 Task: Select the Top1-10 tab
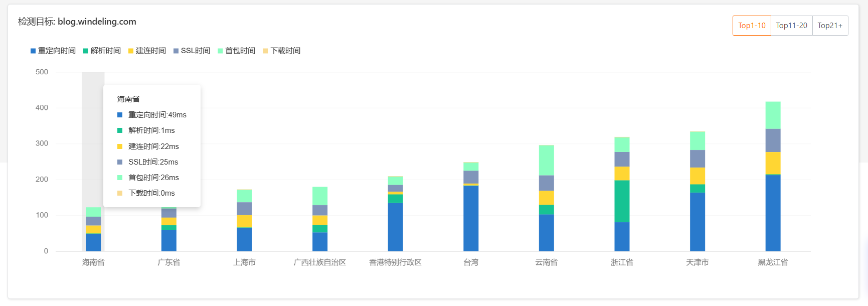coord(752,26)
